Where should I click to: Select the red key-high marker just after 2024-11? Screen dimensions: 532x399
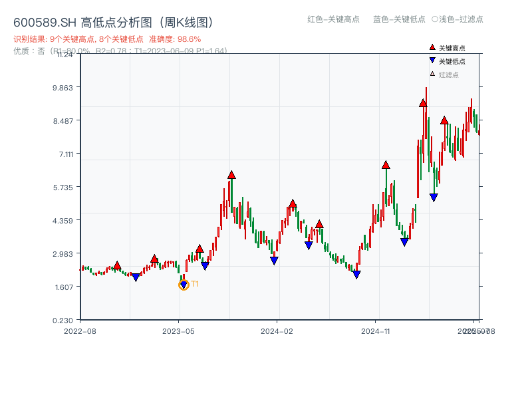coord(386,165)
